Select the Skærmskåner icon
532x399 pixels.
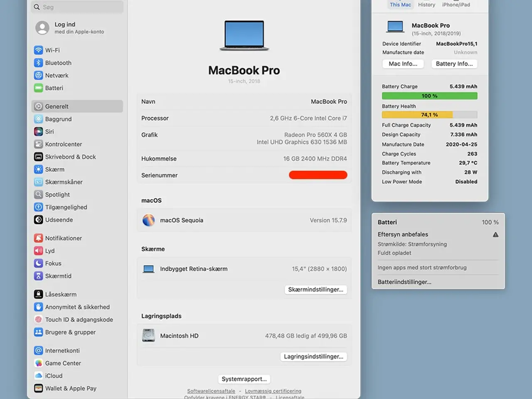tap(38, 182)
